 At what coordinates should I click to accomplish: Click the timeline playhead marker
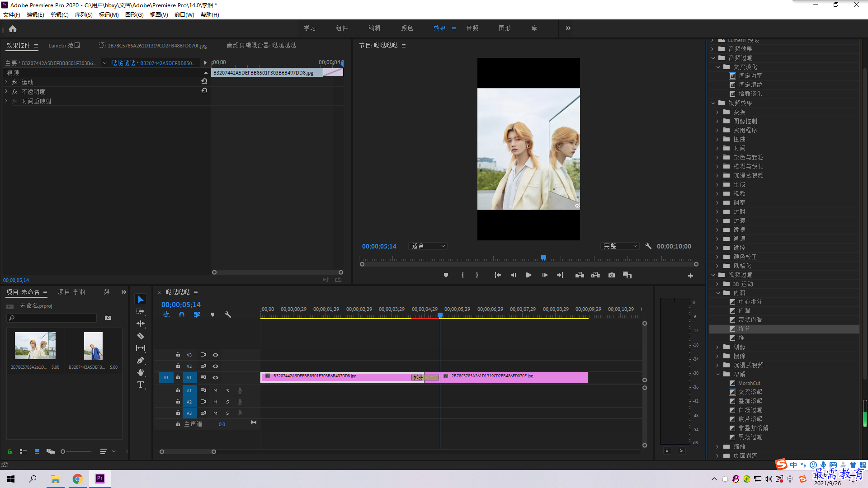[x=440, y=315]
